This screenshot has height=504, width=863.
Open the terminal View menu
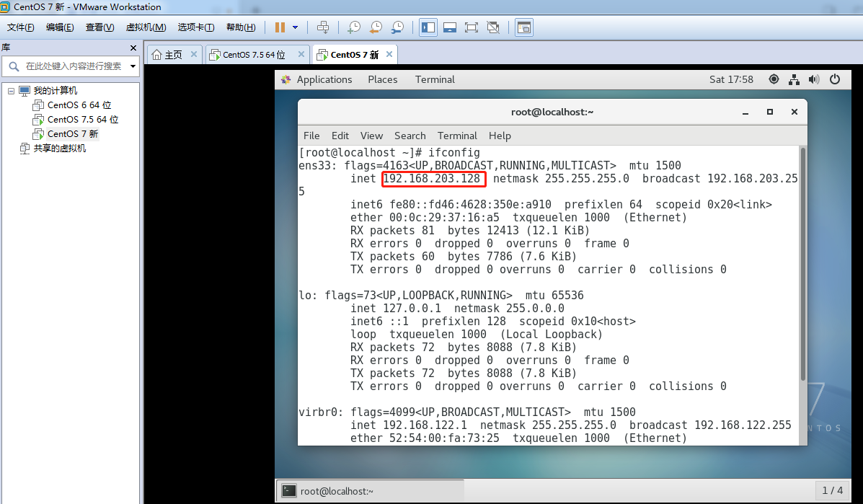pyautogui.click(x=371, y=136)
